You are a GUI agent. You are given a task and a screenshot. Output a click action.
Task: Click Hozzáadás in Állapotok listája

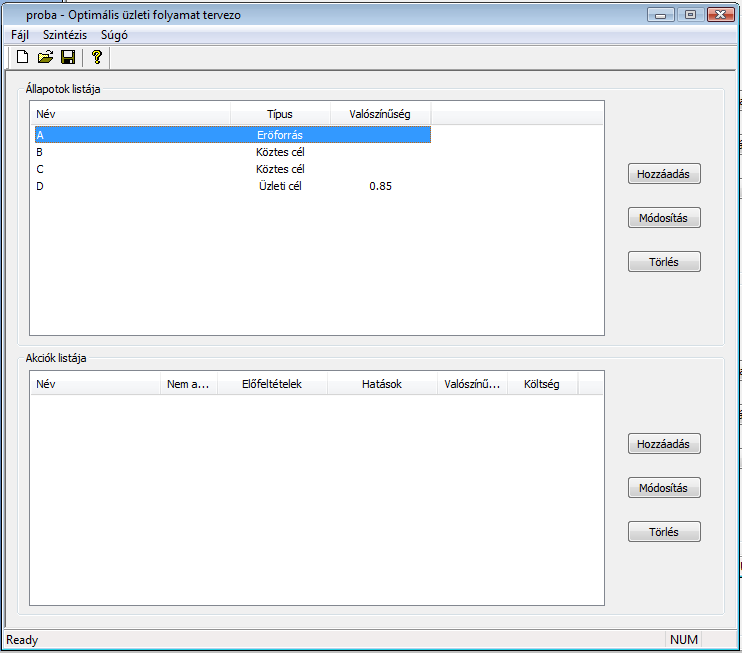(664, 174)
